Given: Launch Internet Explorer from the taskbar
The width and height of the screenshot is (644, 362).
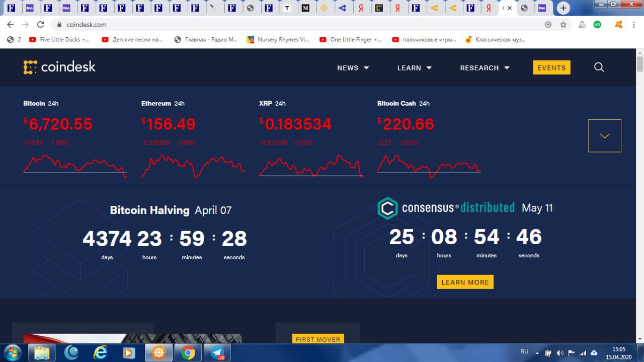Looking at the screenshot, I should pyautogui.click(x=101, y=353).
